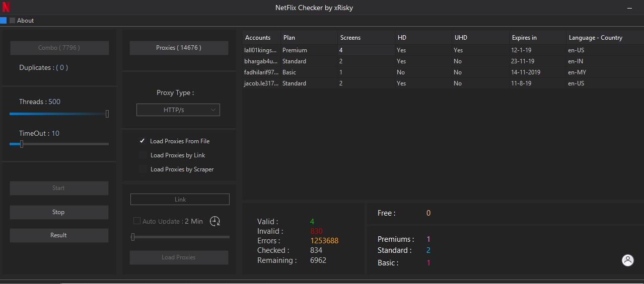Image resolution: width=644 pixels, height=284 pixels.
Task: Open the About menu
Action: [x=25, y=21]
